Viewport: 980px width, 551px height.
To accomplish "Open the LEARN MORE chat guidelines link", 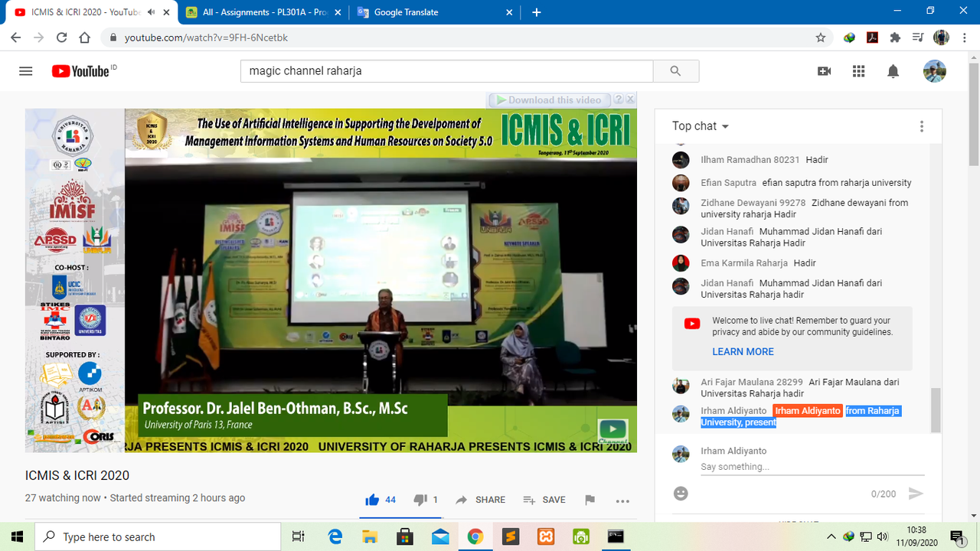I will tap(743, 351).
